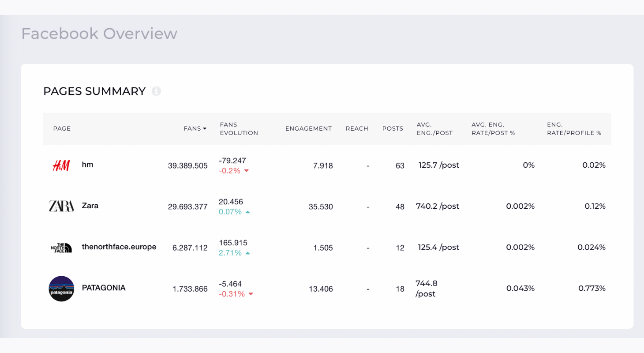The height and width of the screenshot is (353, 644).
Task: Click the 2.71% change percentage
Action: click(230, 253)
